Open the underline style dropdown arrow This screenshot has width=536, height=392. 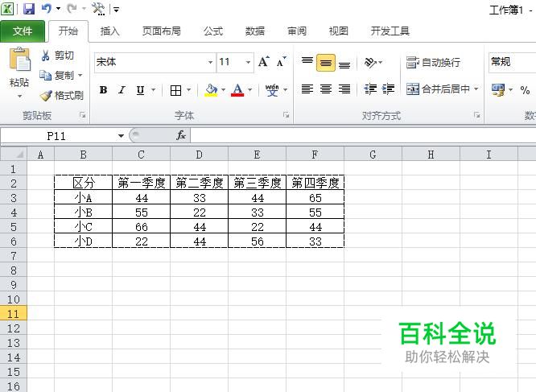point(153,90)
